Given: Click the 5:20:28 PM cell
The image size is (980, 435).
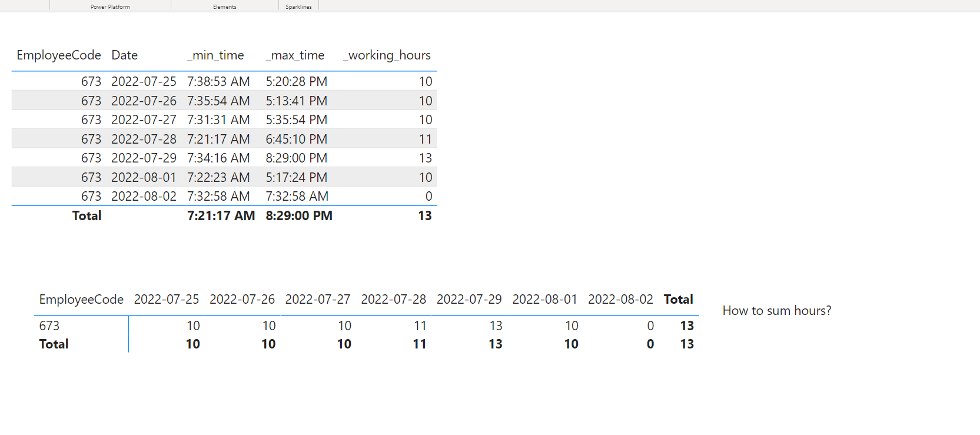Looking at the screenshot, I should click(x=297, y=81).
